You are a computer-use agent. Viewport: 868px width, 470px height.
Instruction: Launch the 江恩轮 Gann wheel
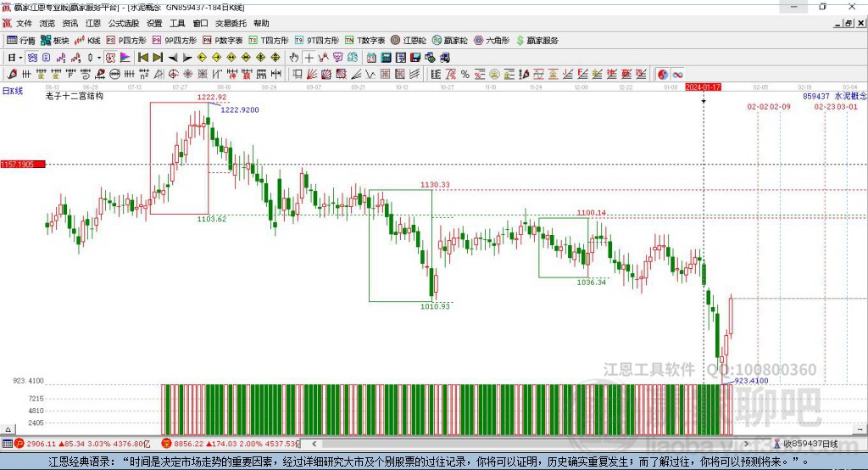[x=409, y=41]
